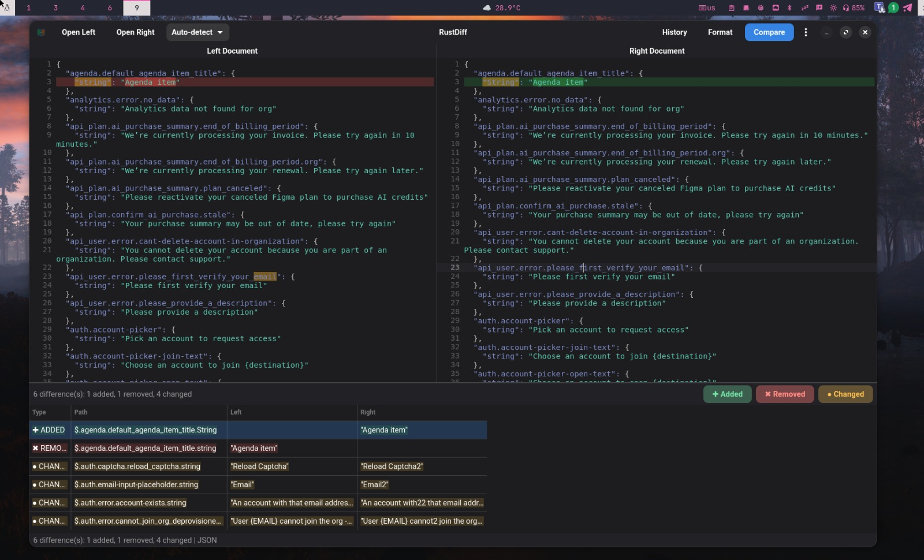The width and height of the screenshot is (924, 560).
Task: Open the green chat icon with badge 1
Action: point(893,8)
